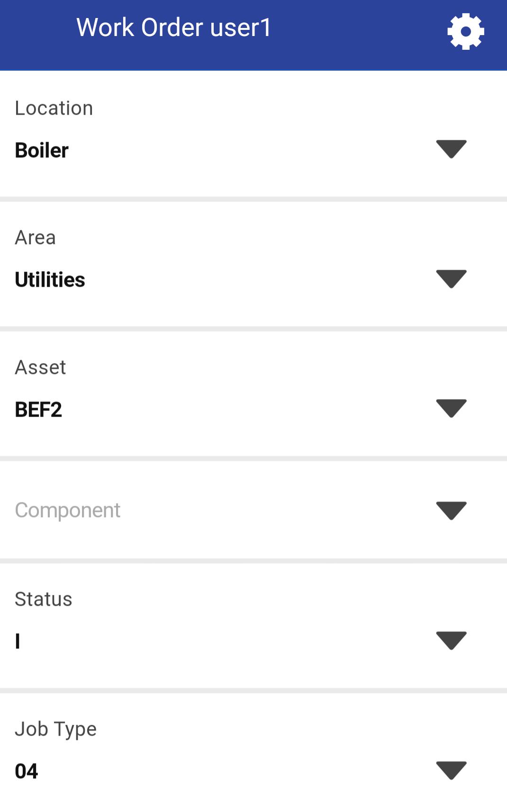The image size is (507, 812).
Task: Open the Job Type dropdown arrow
Action: (x=451, y=770)
